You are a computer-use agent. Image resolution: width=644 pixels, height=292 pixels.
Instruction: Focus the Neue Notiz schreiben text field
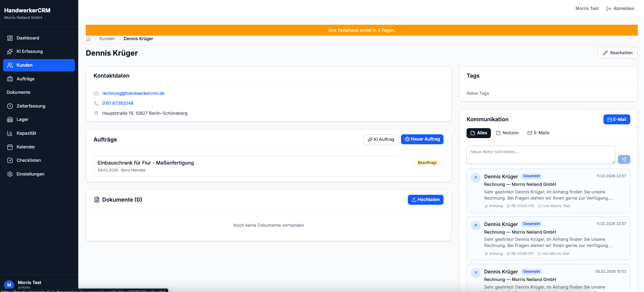[540, 155]
